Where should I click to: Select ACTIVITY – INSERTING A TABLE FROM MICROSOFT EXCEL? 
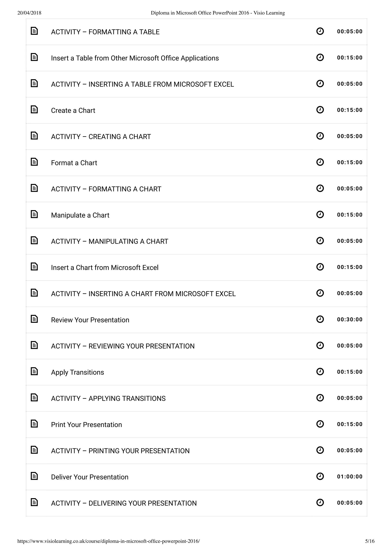142,84
